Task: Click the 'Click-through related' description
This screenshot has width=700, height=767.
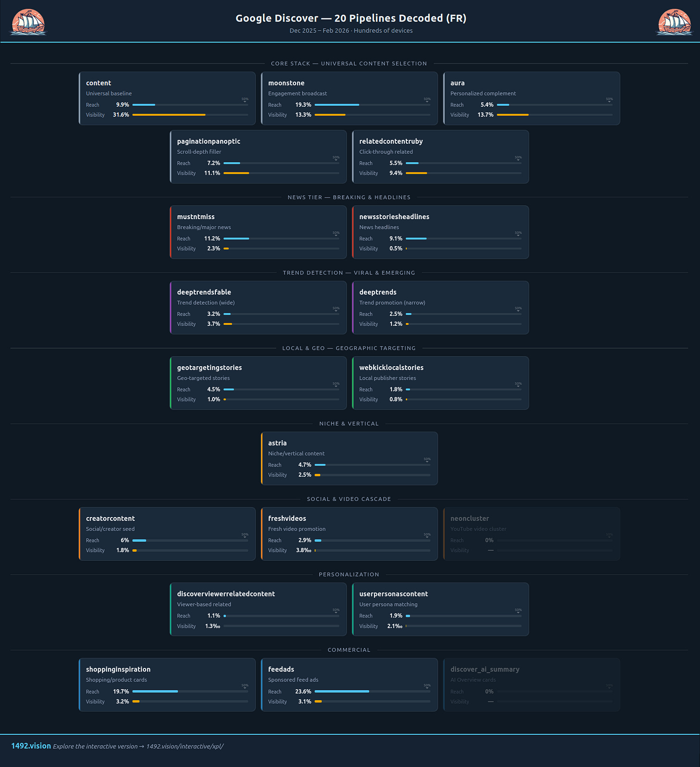Action: coord(386,152)
